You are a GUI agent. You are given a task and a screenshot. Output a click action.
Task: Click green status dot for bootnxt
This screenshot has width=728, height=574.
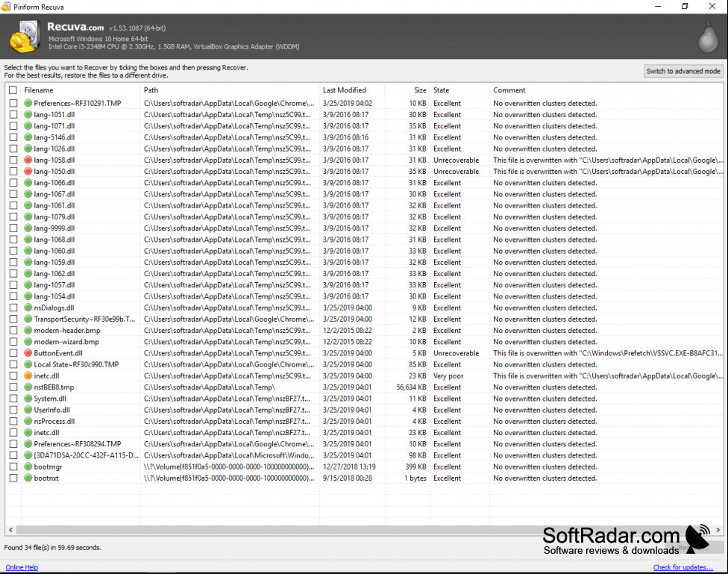click(28, 478)
